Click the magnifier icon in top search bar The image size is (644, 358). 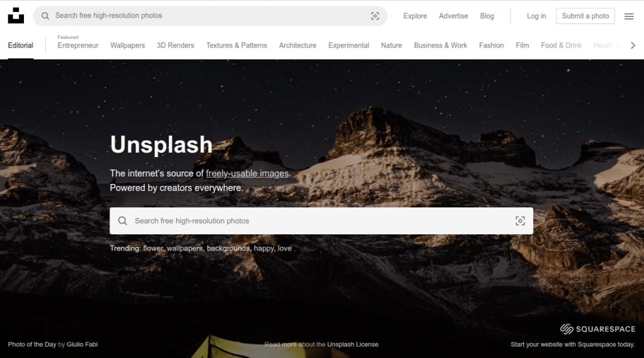click(45, 16)
